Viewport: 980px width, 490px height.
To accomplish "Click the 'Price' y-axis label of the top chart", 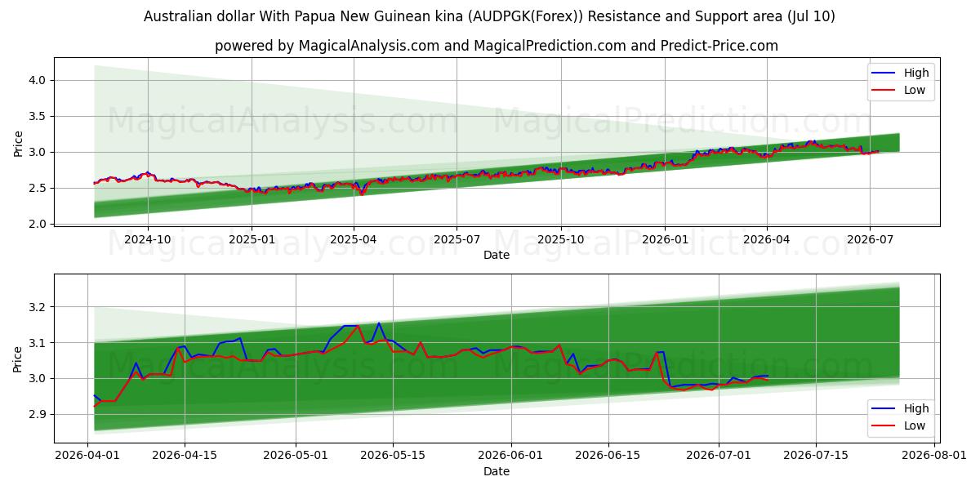I will [x=18, y=142].
